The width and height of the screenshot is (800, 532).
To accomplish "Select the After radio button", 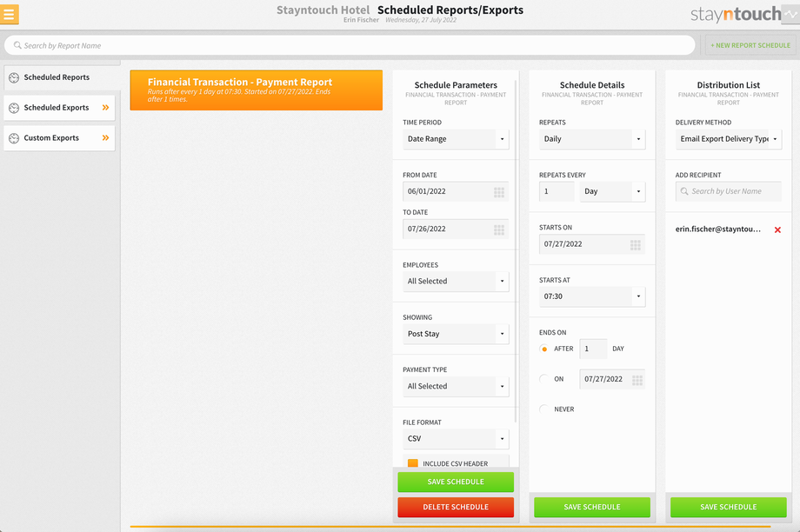I will [543, 349].
